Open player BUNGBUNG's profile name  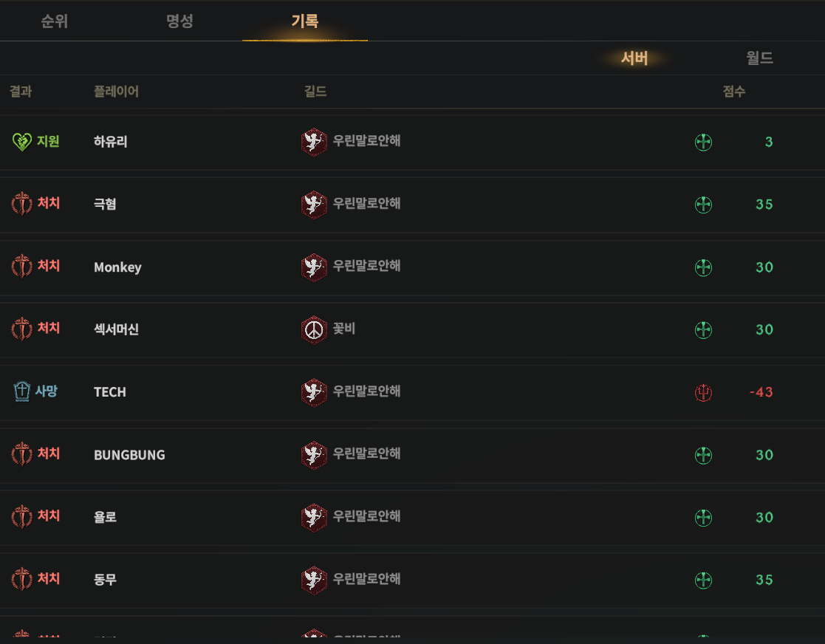coord(129,455)
